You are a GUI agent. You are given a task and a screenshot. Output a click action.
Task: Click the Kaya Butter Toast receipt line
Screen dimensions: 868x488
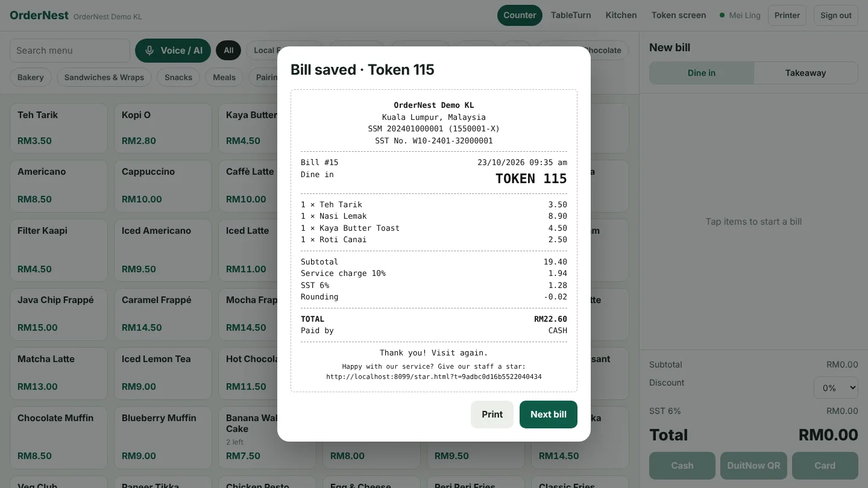tap(434, 228)
